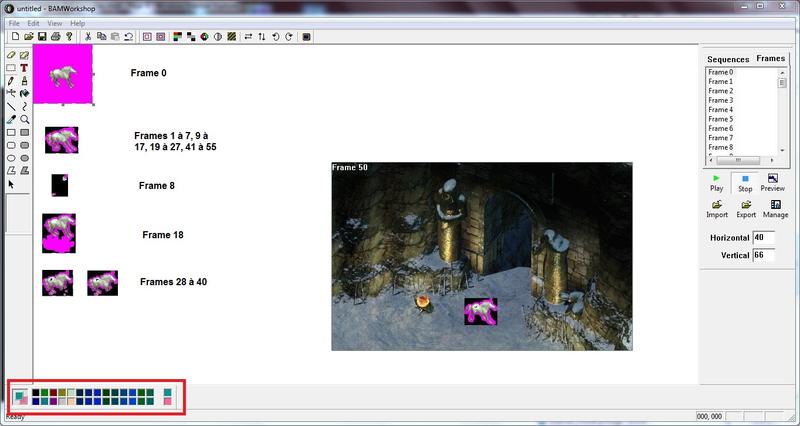Pick the black palette swatch
This screenshot has height=426, width=800.
click(36, 393)
